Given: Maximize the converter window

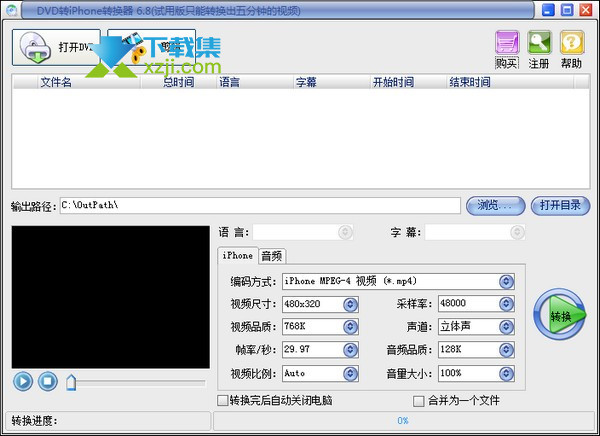Looking at the screenshot, I should coord(567,10).
